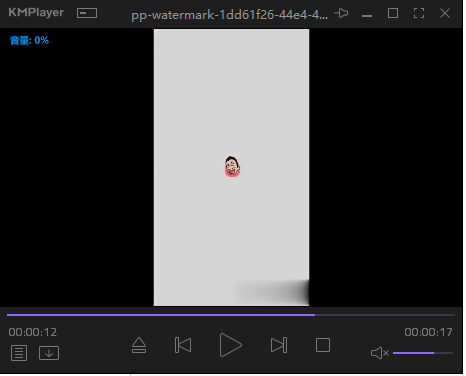Open the KMPlayer logo menu
This screenshot has height=376, width=466.
36,12
